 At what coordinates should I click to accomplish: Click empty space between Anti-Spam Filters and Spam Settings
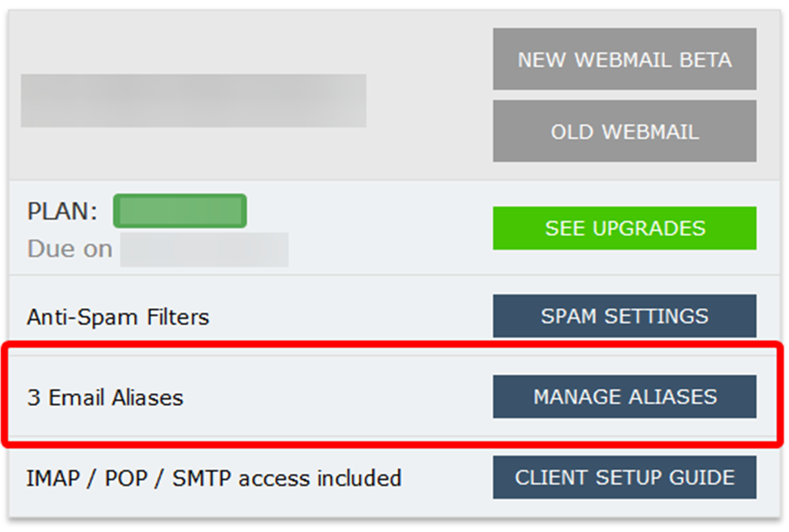[352, 317]
